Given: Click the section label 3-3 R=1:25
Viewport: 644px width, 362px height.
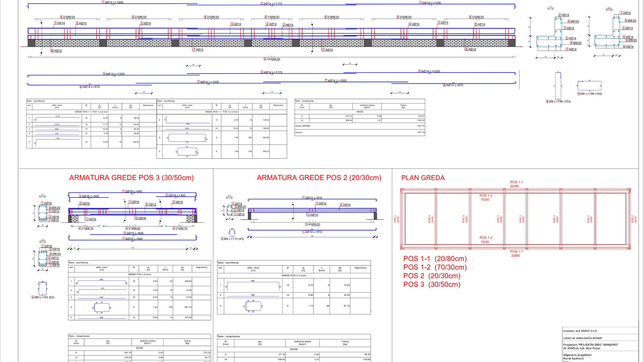Looking at the screenshot, I should pos(229,197).
